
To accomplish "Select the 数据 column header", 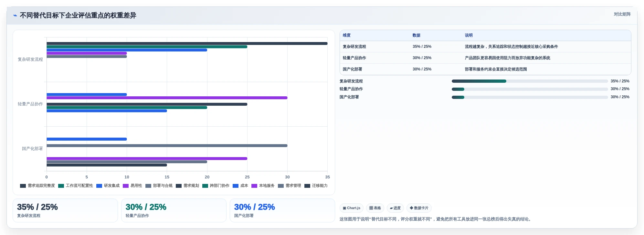I will 417,36.
